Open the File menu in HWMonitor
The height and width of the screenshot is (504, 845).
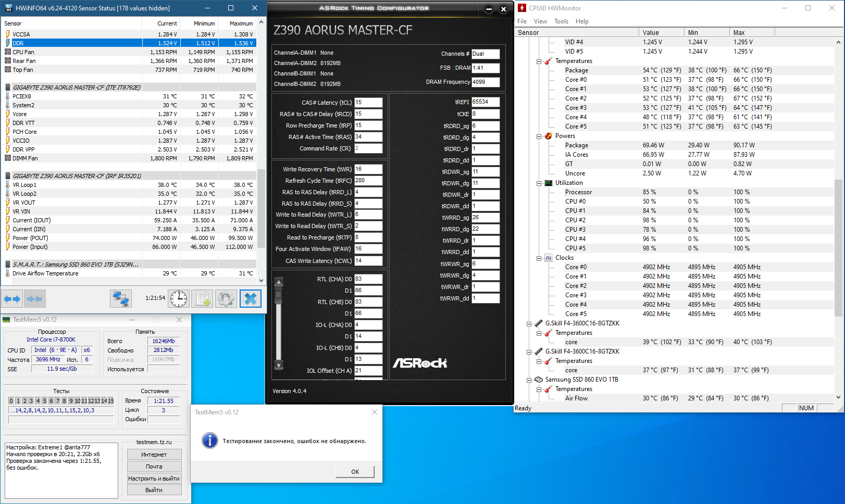522,21
